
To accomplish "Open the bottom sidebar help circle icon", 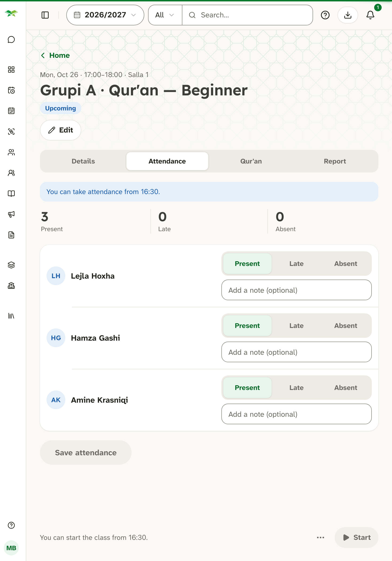I will (11, 525).
